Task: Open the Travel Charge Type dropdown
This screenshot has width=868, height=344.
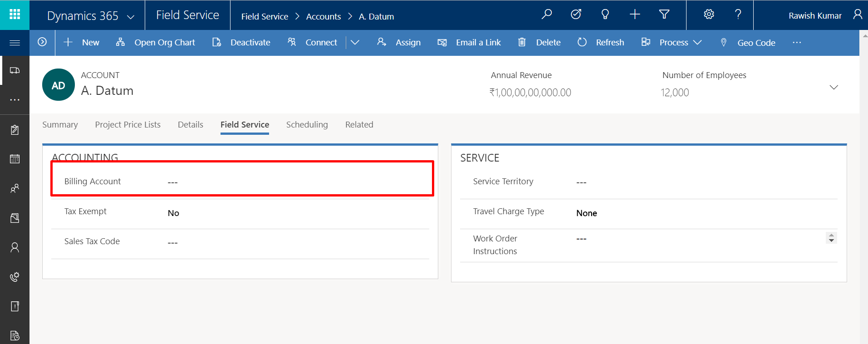Action: tap(586, 213)
